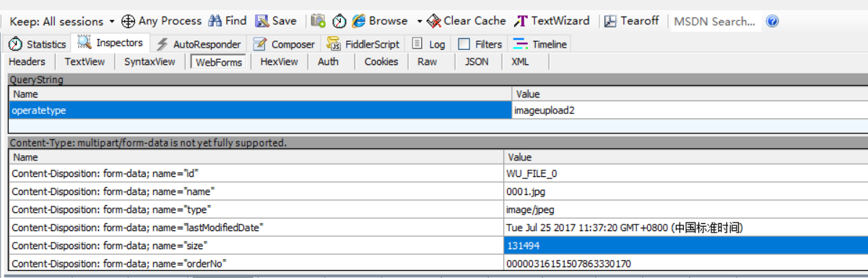The height and width of the screenshot is (278, 868).
Task: Select the XML inspector tab
Action: click(520, 62)
